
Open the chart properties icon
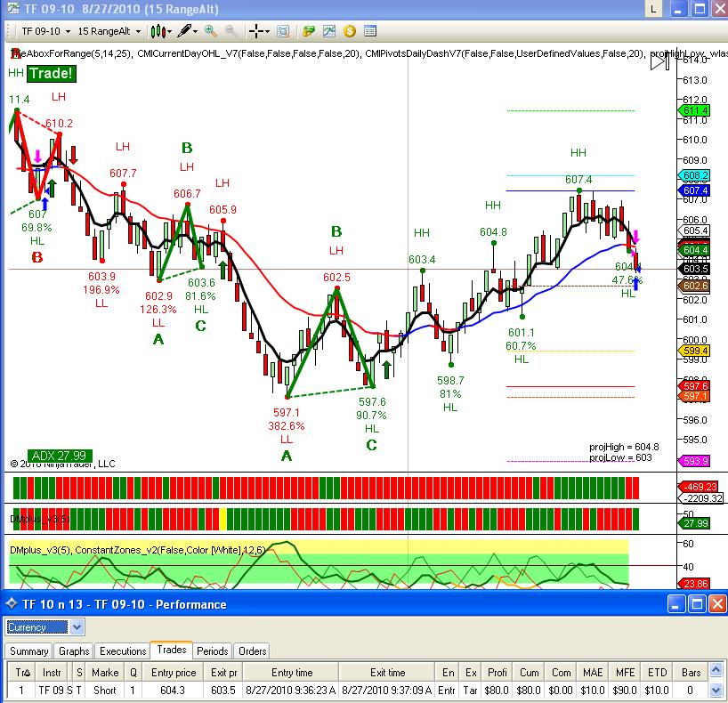click(370, 31)
